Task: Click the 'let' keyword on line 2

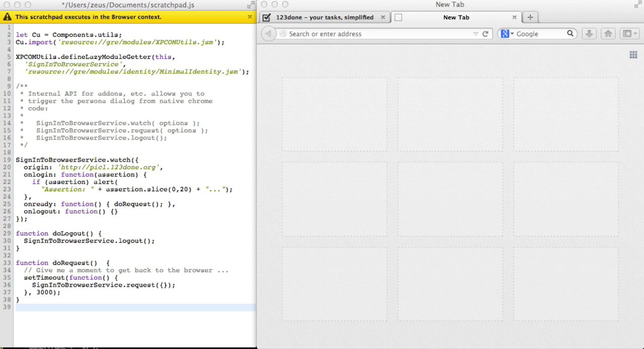Action: pyautogui.click(x=21, y=35)
